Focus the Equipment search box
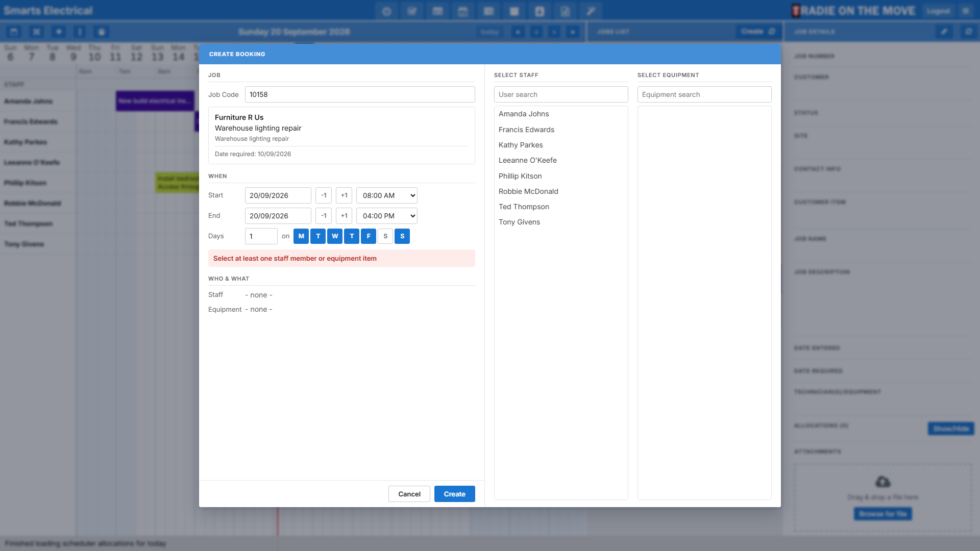 coord(704,94)
